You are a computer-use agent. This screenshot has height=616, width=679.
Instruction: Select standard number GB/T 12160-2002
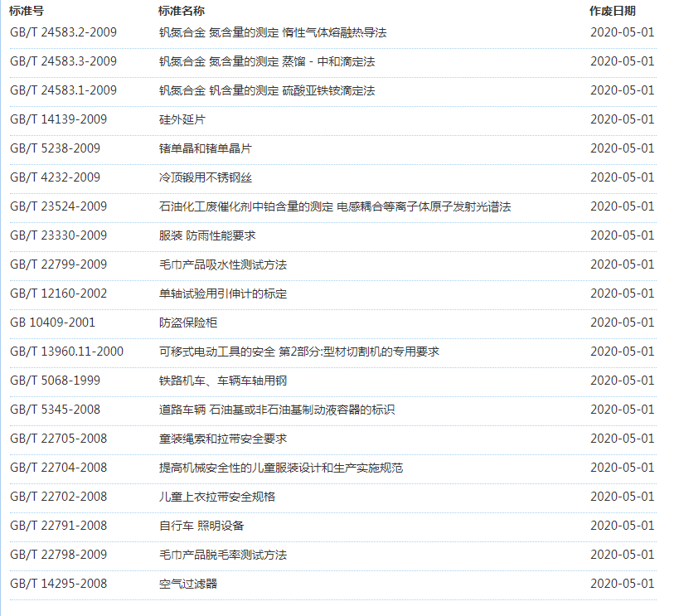58,293
